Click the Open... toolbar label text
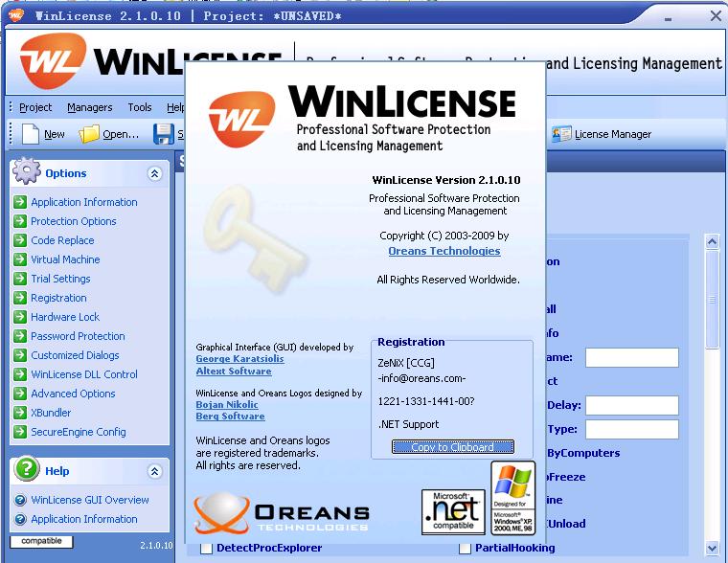Screen dimensions: 728x563 (x=121, y=134)
